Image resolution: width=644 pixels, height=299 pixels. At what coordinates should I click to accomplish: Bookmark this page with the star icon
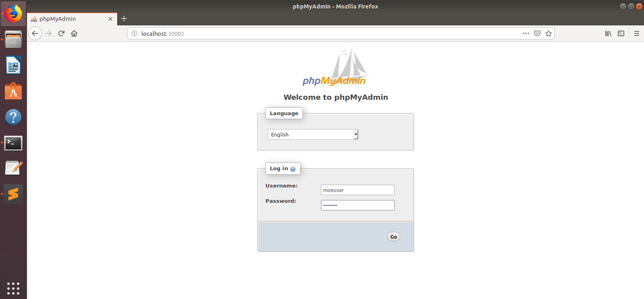(548, 33)
